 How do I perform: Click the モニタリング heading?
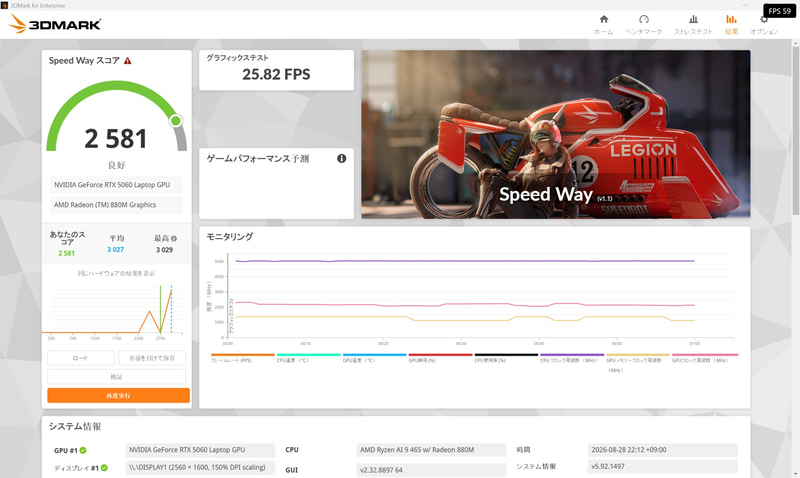[230, 237]
